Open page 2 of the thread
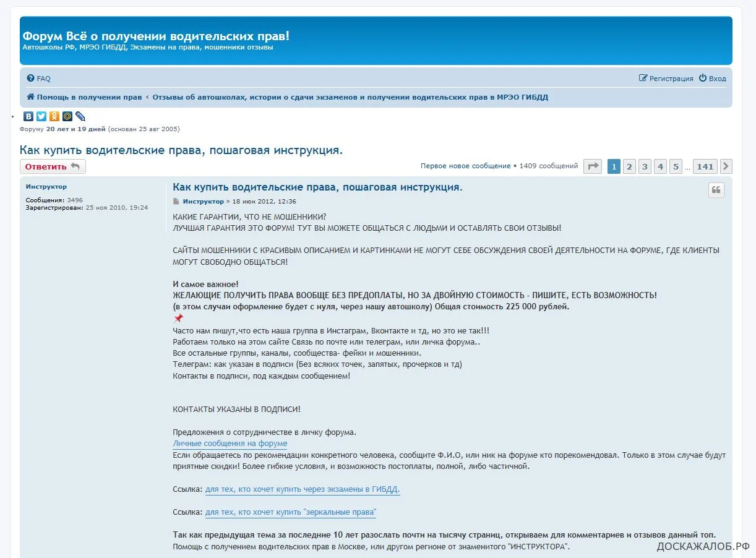The width and height of the screenshot is (756, 558). tap(629, 166)
